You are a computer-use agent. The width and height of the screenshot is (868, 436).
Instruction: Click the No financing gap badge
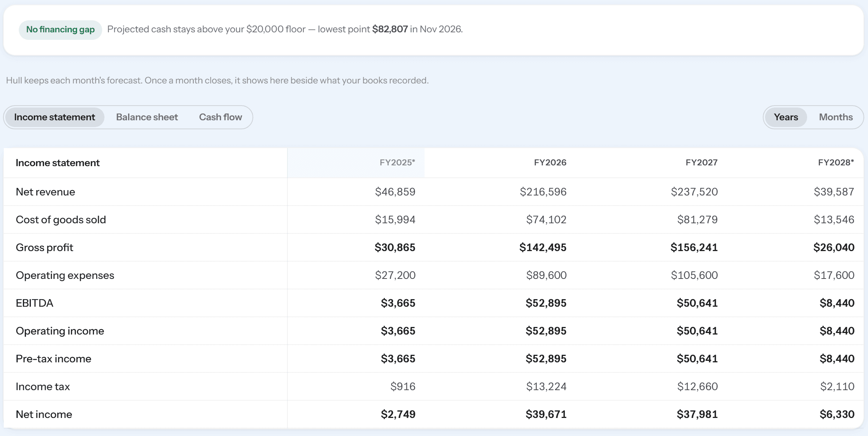[60, 30]
